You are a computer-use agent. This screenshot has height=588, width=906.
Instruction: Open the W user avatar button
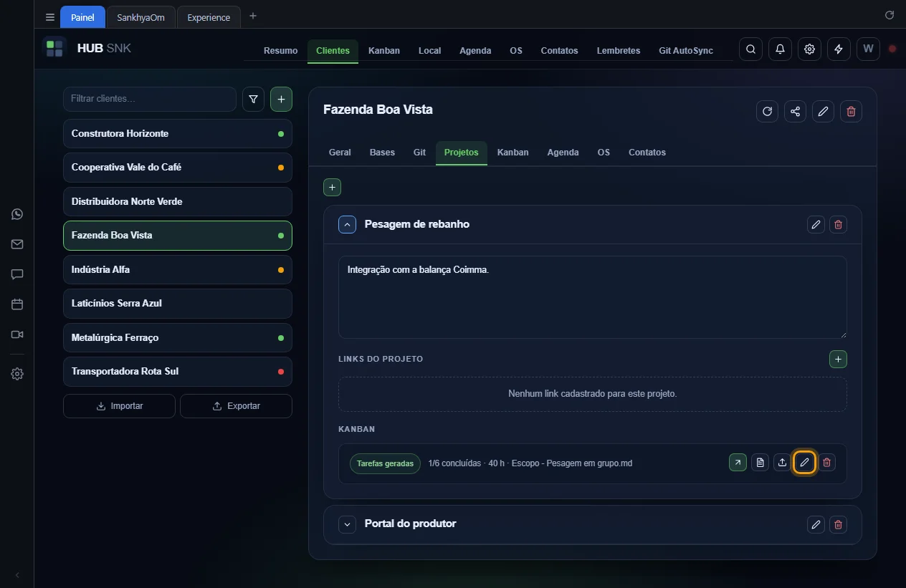[x=868, y=49]
